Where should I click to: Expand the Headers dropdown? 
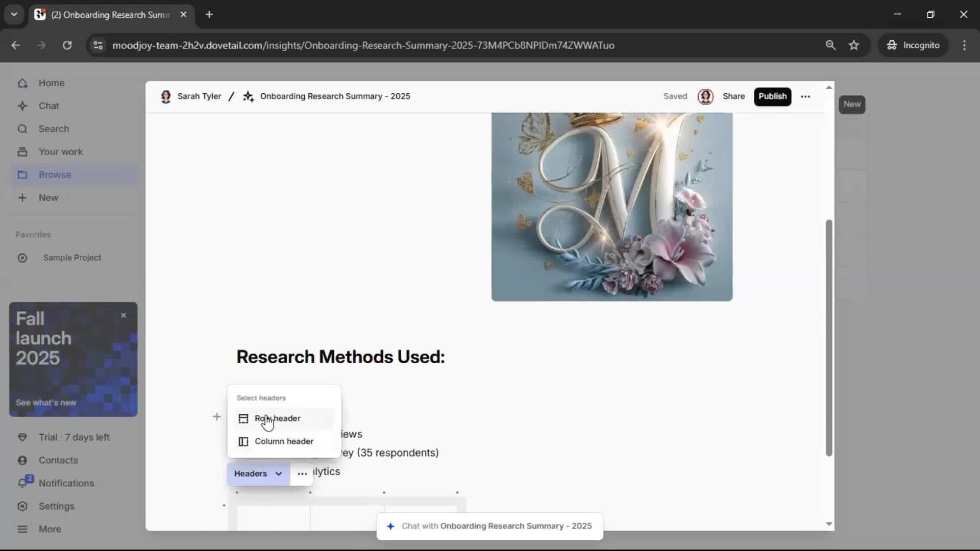(x=258, y=473)
